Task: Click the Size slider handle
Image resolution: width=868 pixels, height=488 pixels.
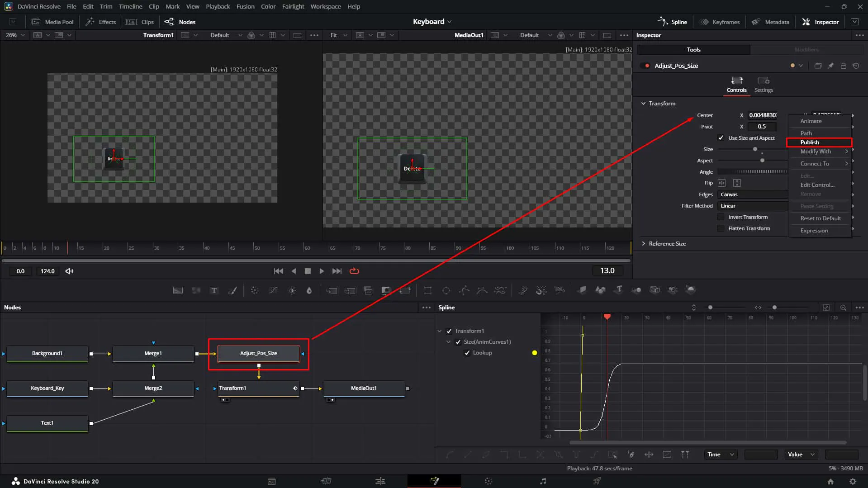Action: (x=755, y=149)
